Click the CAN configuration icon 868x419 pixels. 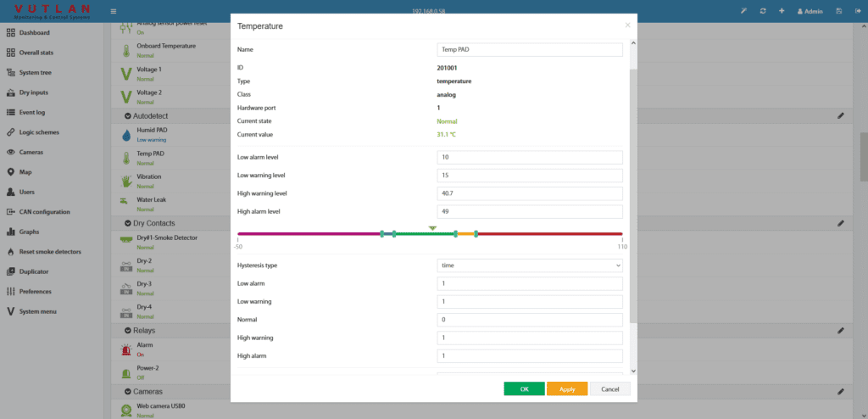tap(10, 212)
